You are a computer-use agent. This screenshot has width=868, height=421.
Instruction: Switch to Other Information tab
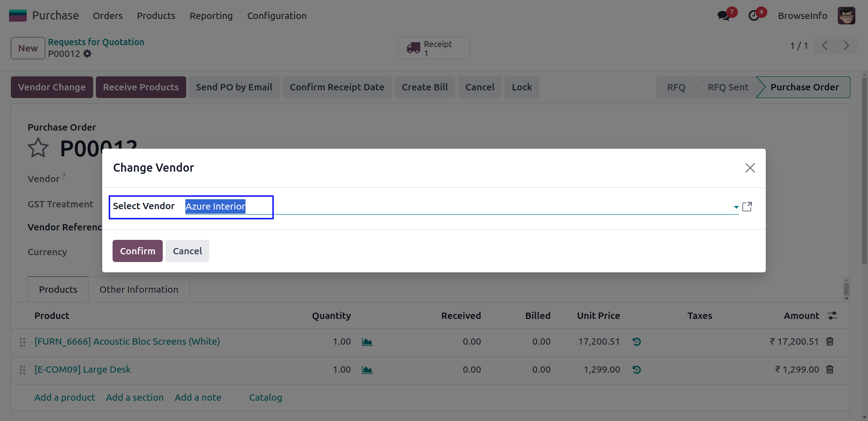[x=139, y=290]
